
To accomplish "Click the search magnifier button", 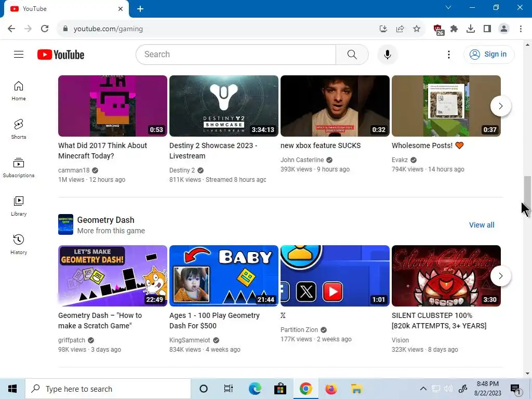I will click(x=352, y=54).
